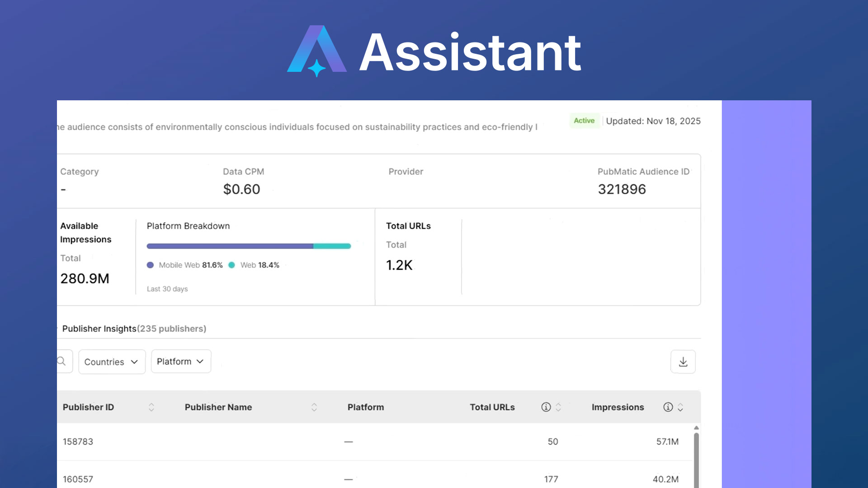
Task: Click Mobile Web segment of platform bar
Action: 230,246
